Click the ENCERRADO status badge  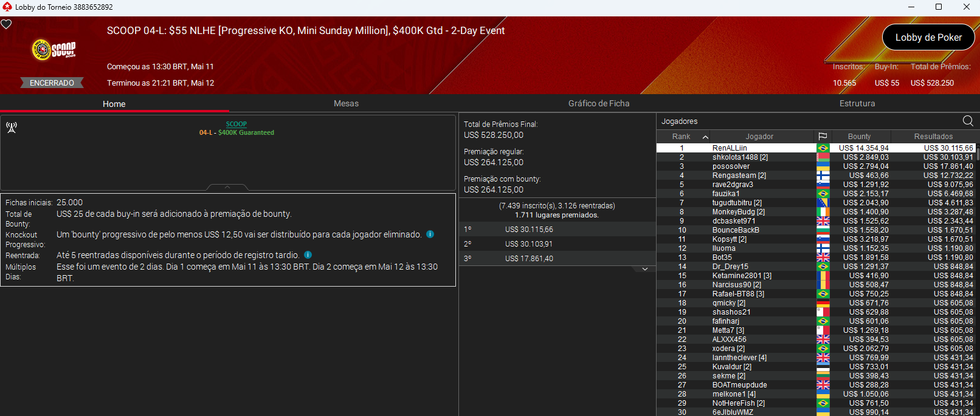point(52,83)
